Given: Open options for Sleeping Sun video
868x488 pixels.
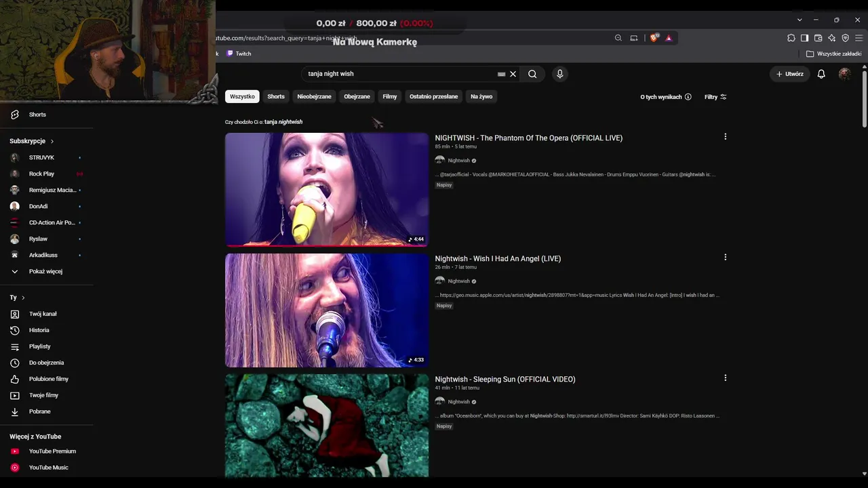Looking at the screenshot, I should tap(725, 378).
